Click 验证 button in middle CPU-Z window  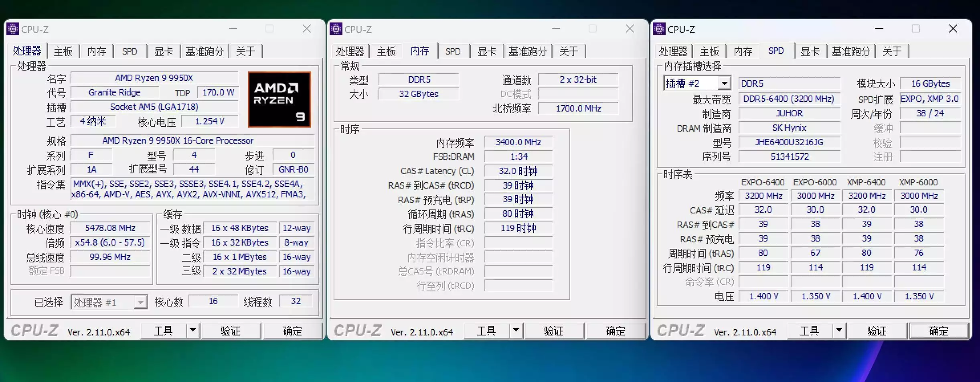point(554,331)
